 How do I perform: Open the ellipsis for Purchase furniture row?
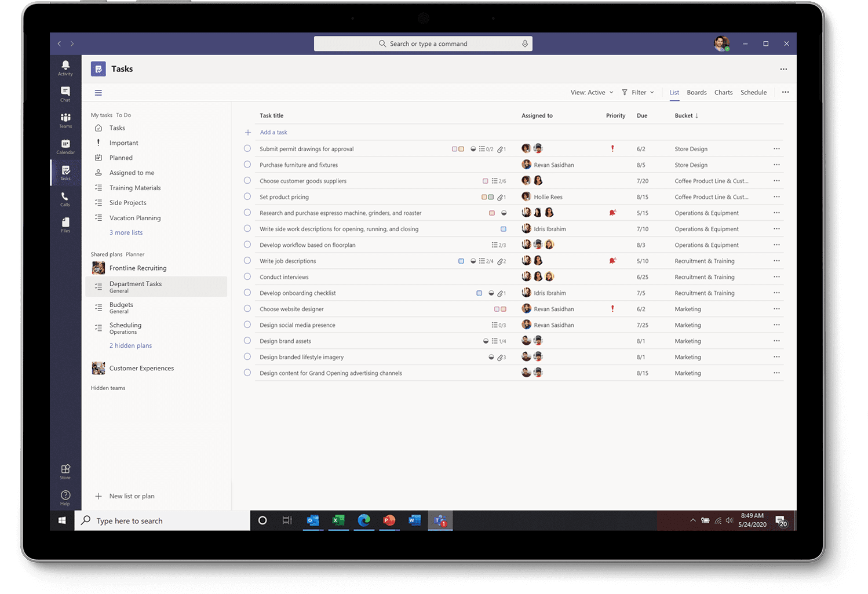pos(776,165)
